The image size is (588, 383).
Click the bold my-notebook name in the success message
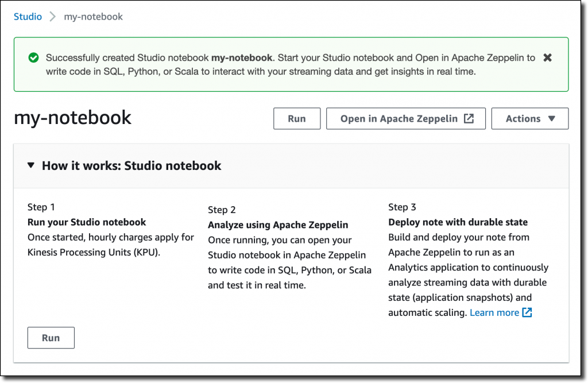click(x=241, y=57)
